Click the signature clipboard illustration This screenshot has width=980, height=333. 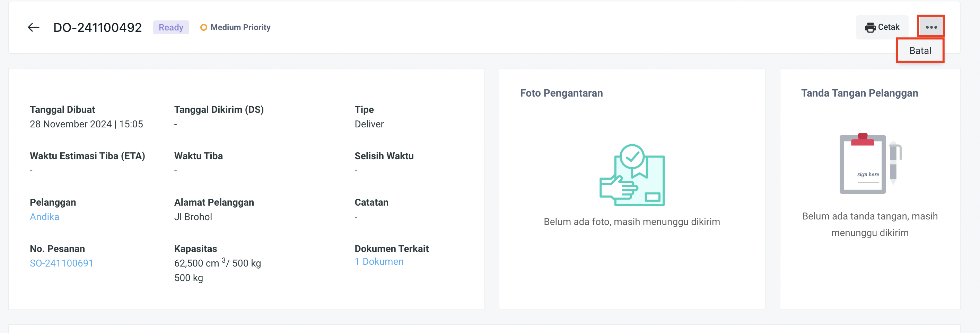[x=863, y=163]
